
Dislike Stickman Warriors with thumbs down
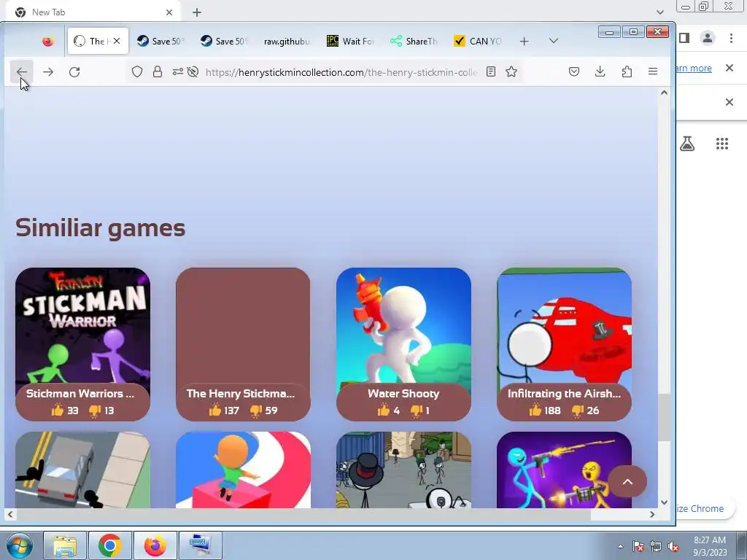(x=95, y=411)
